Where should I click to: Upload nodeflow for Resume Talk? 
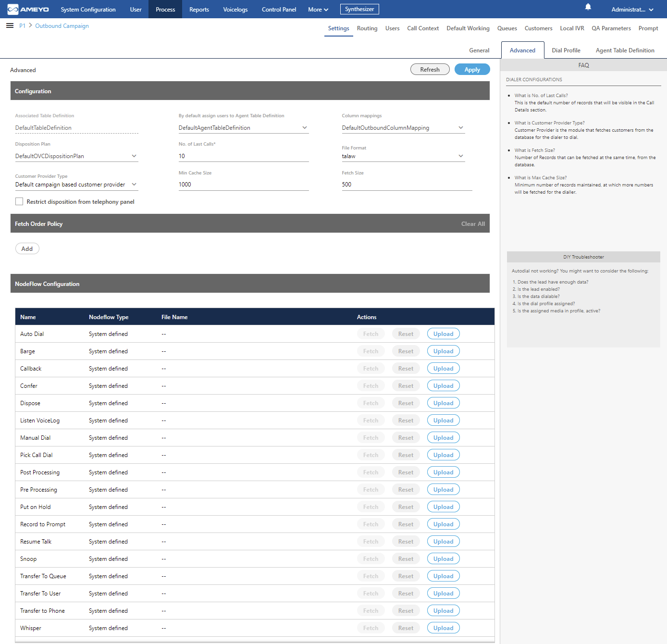[x=443, y=542]
